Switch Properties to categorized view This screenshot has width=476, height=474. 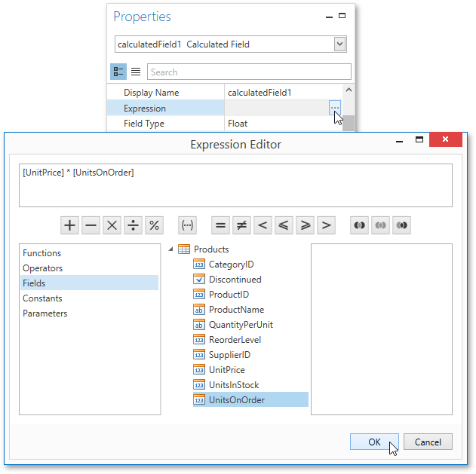pos(118,72)
